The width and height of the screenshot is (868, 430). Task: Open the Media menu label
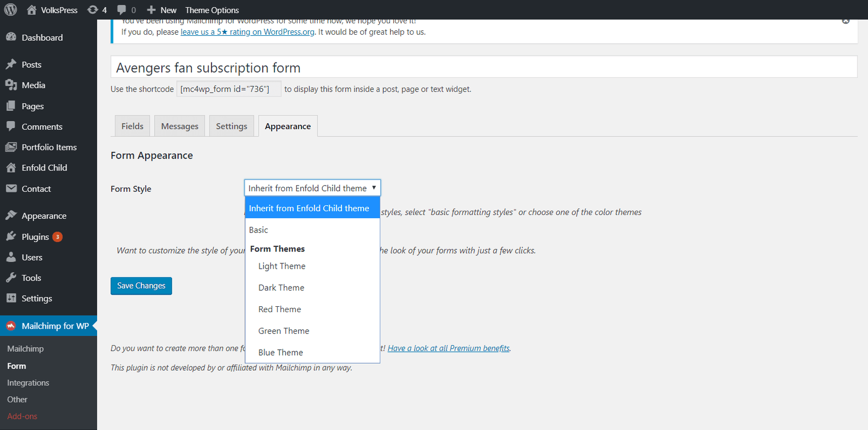coord(34,85)
